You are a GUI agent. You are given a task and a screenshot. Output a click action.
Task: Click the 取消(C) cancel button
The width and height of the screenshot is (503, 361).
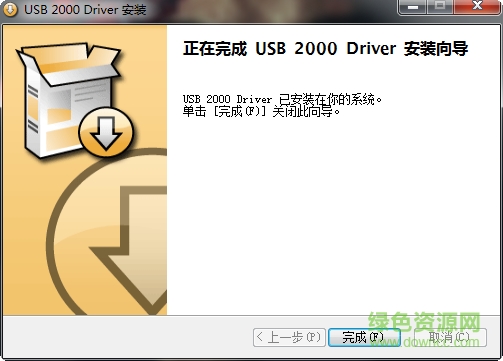450,337
